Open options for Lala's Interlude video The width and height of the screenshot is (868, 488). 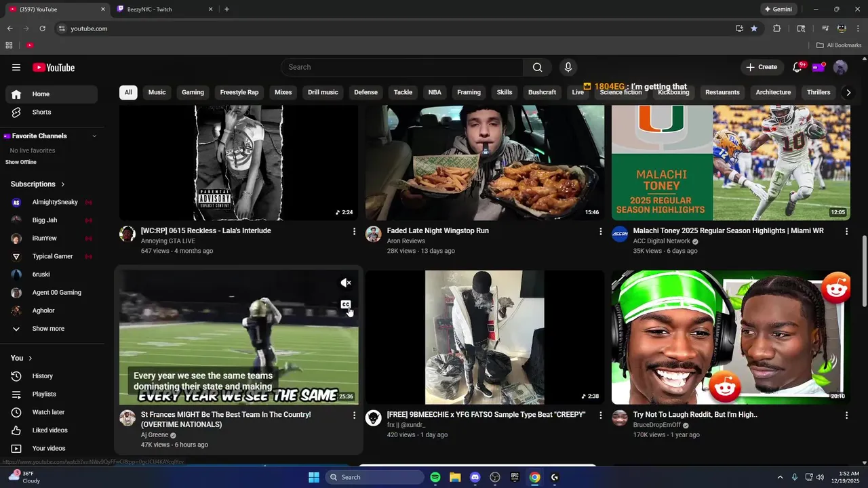[354, 231]
